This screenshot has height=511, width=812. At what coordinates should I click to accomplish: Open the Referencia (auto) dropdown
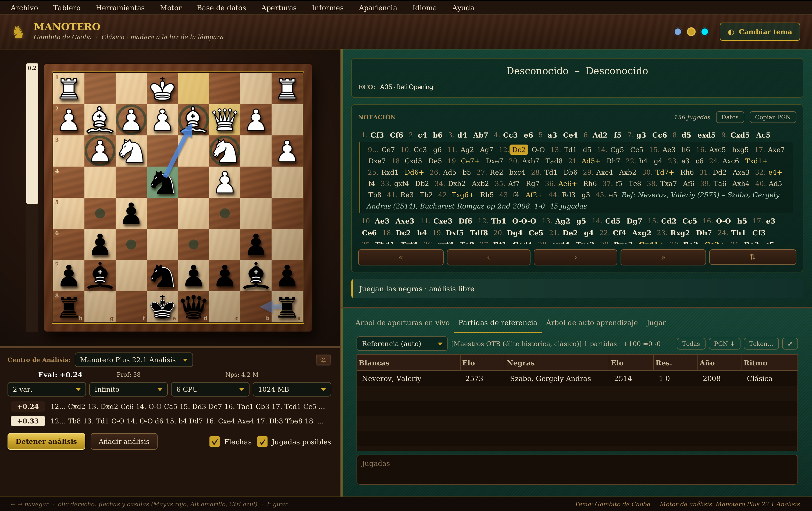click(x=402, y=344)
